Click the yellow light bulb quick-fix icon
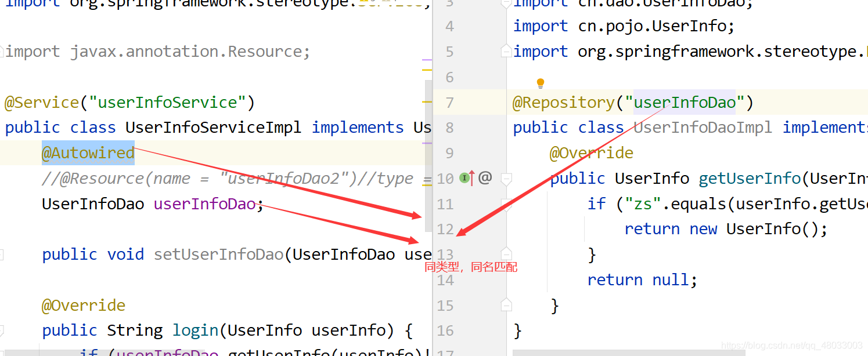The image size is (868, 356). 540,83
